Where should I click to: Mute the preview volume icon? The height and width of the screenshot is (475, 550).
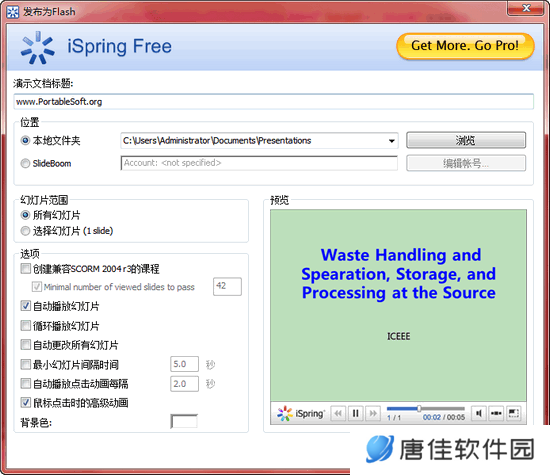pyautogui.click(x=479, y=413)
